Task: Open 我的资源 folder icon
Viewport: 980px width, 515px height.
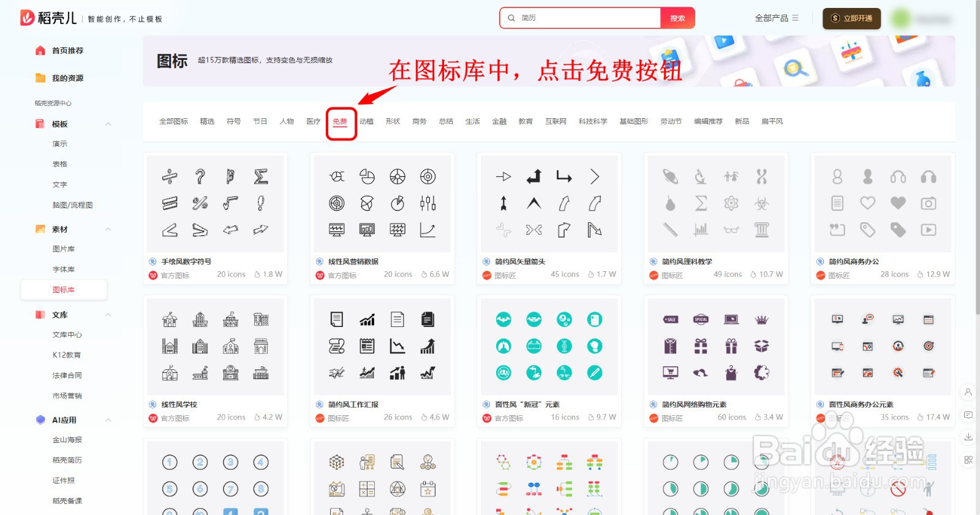Action: pyautogui.click(x=40, y=78)
